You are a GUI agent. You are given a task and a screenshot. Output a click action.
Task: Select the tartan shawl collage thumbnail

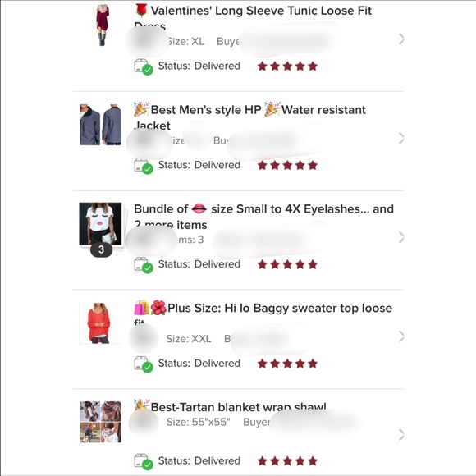tap(100, 422)
